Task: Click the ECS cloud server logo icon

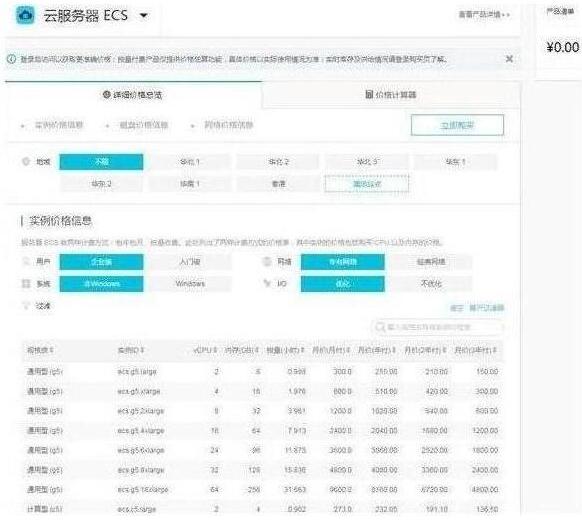Action: [25, 15]
